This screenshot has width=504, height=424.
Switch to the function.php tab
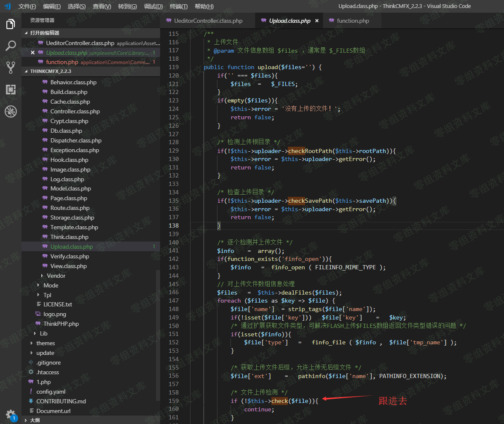point(352,21)
